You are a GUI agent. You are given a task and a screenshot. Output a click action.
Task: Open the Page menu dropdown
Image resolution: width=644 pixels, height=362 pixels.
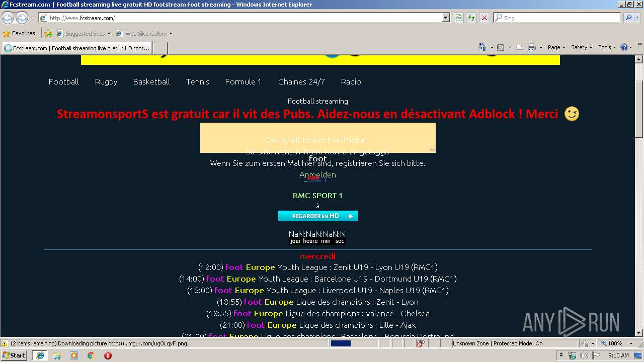coord(556,47)
